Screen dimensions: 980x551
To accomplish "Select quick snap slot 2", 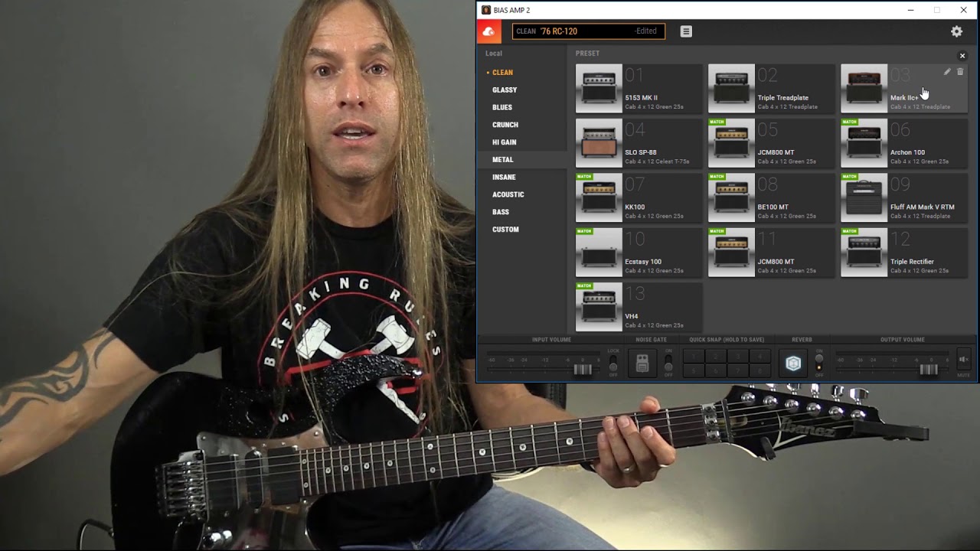I will coord(717,356).
